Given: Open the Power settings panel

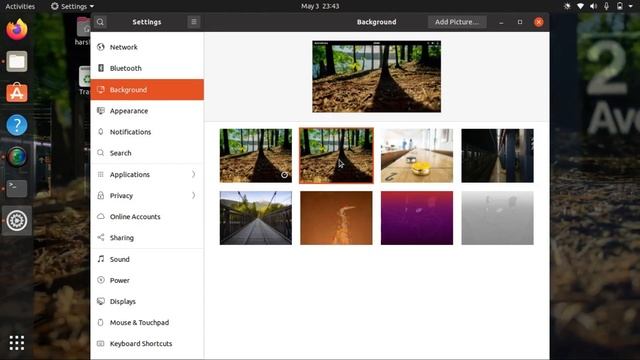Looking at the screenshot, I should point(147,280).
